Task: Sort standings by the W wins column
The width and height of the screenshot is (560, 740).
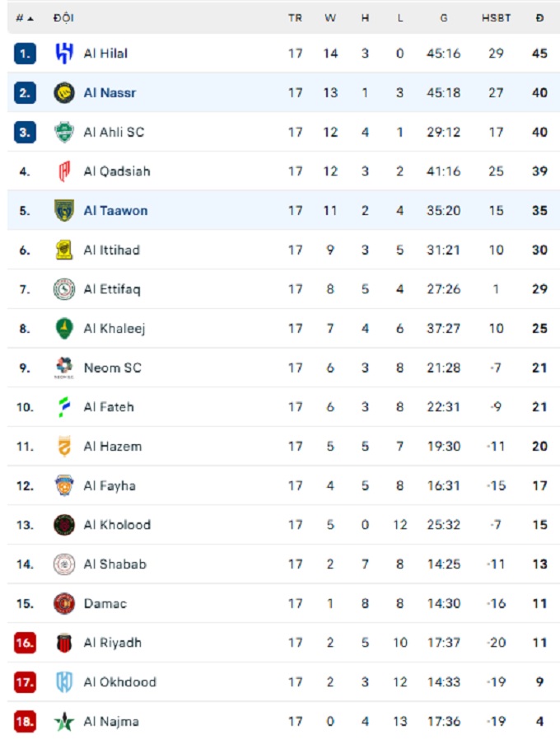Action: [x=330, y=18]
